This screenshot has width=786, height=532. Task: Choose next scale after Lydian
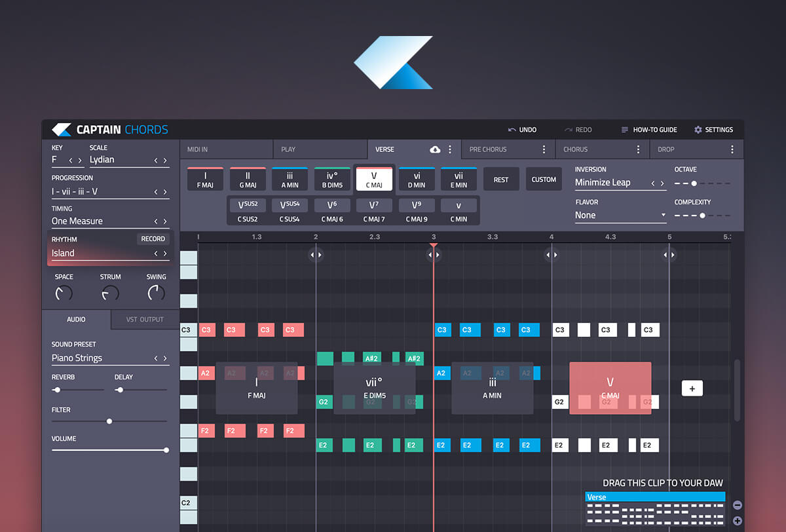(x=165, y=160)
